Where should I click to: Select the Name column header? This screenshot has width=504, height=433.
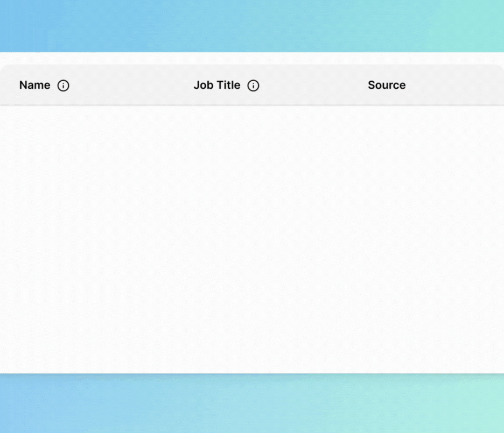click(34, 85)
